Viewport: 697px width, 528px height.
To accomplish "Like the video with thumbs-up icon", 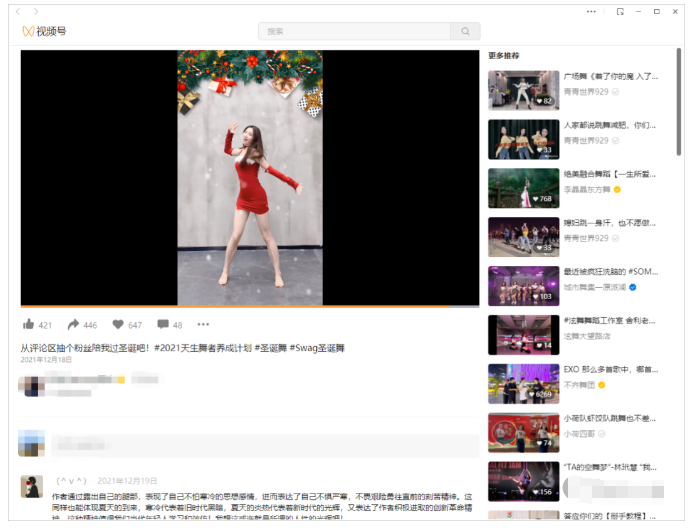I will (29, 325).
